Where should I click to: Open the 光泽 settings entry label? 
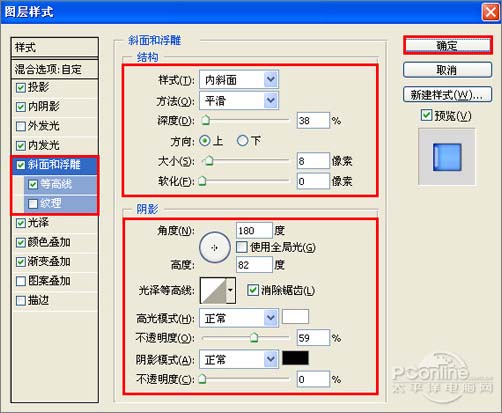[38, 223]
